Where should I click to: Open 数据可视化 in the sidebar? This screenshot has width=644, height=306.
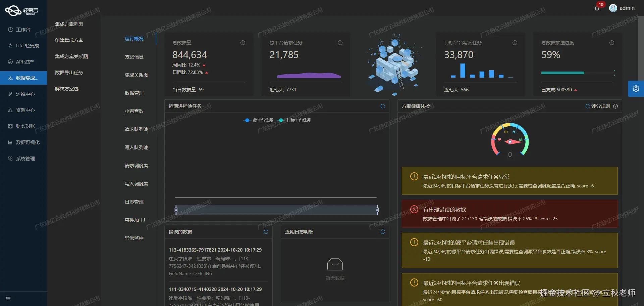click(23, 142)
